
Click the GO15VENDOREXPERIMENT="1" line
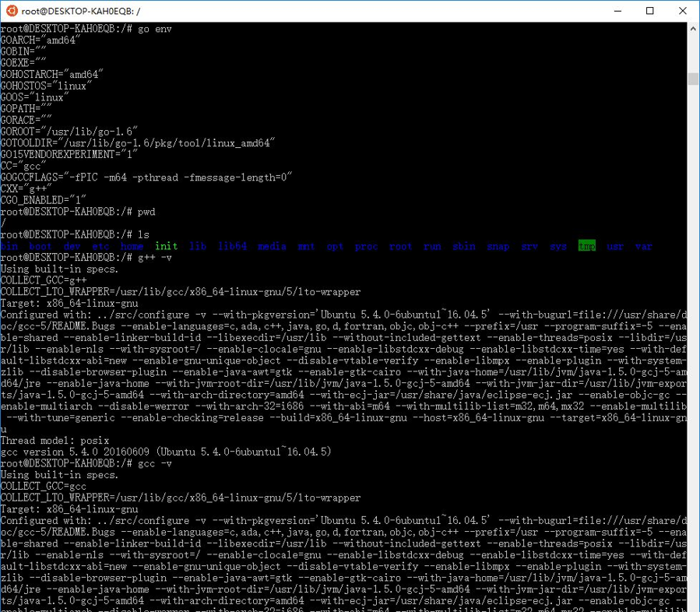69,154
